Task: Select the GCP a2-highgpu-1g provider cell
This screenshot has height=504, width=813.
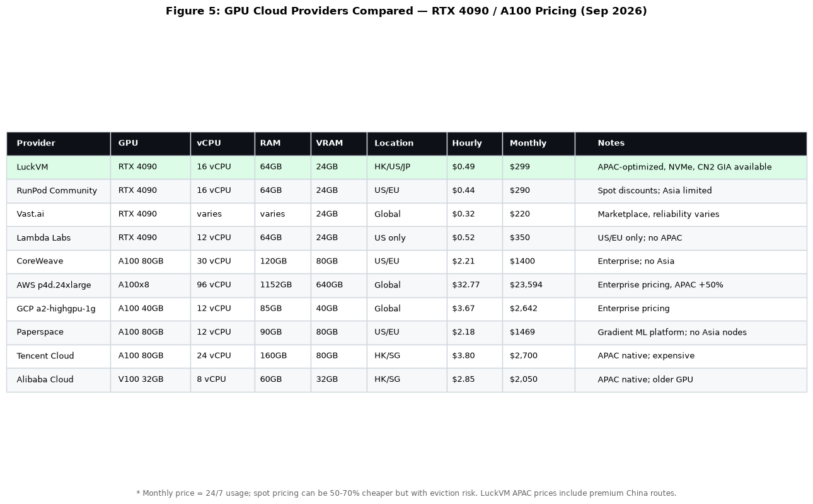Action: (59, 309)
